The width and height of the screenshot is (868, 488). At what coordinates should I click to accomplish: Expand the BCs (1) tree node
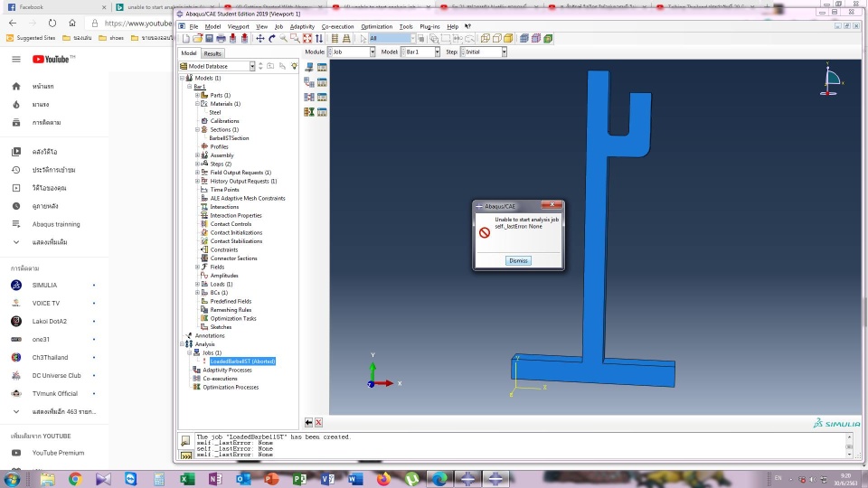pyautogui.click(x=197, y=292)
